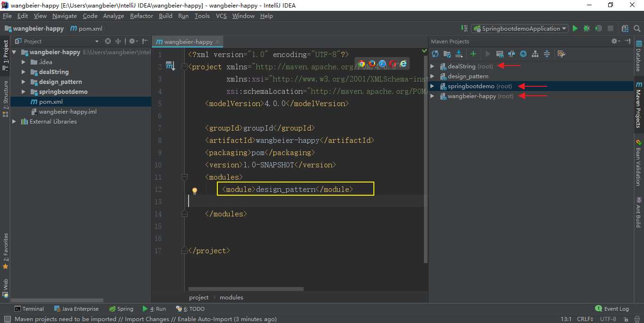644x323 pixels.
Task: Toggle the Ant Build side tab
Action: [638, 212]
